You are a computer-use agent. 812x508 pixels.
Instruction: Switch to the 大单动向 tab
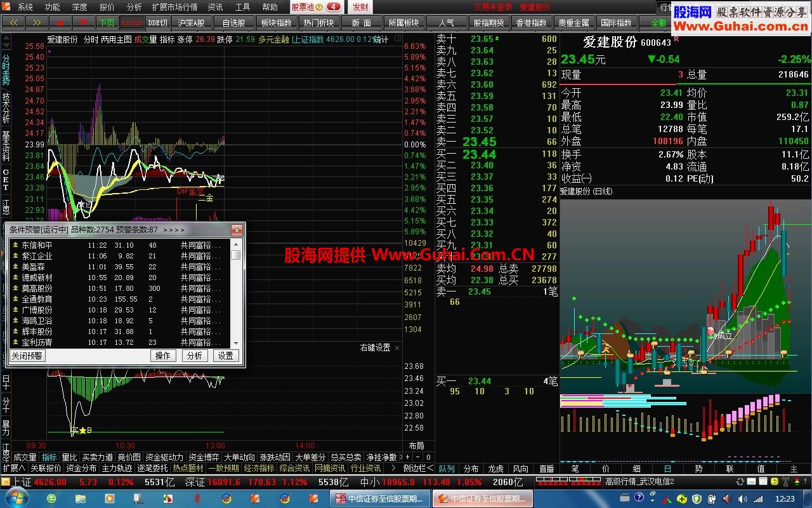coord(239,457)
